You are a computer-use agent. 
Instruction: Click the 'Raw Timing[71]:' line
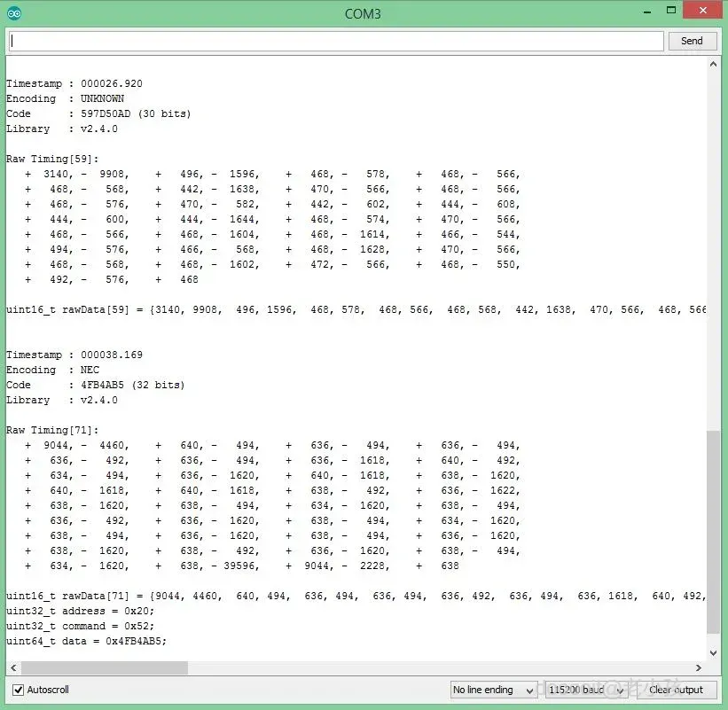52,430
